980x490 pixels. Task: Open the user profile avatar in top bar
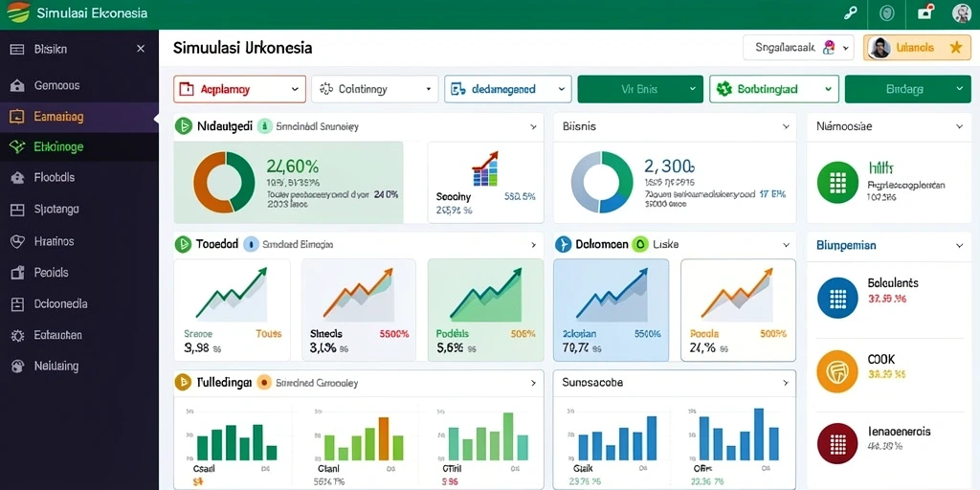click(x=961, y=13)
